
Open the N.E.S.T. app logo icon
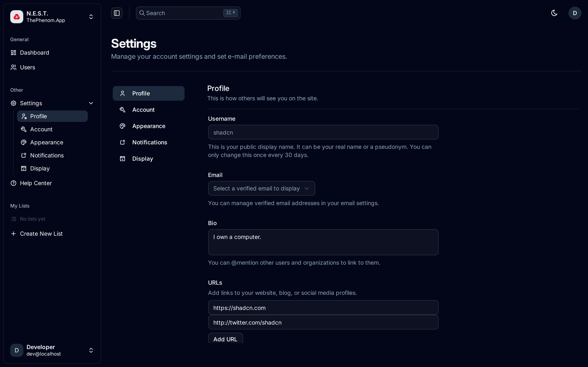[16, 17]
